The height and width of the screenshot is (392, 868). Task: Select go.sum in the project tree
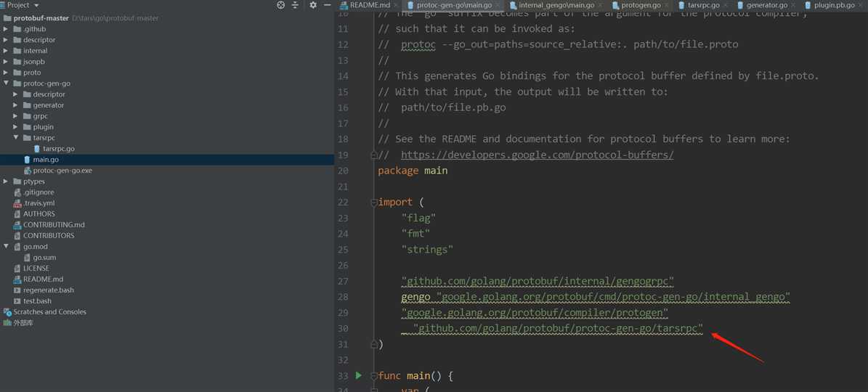44,258
